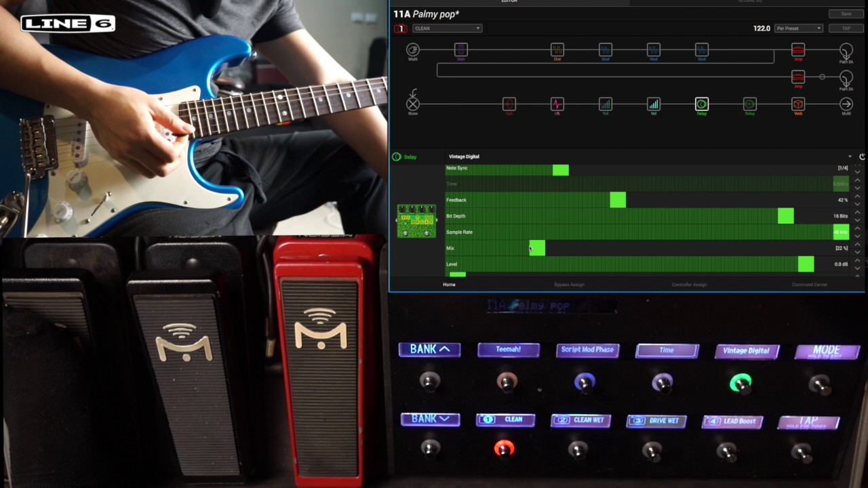Screen dimensions: 868x488
Task: Click the Feedback slider handle
Action: [618, 200]
